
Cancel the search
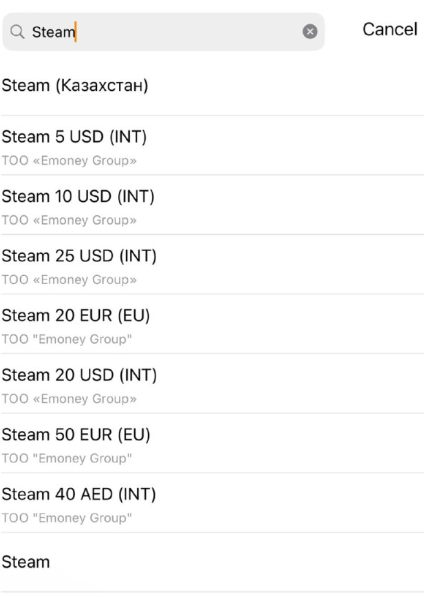[390, 29]
